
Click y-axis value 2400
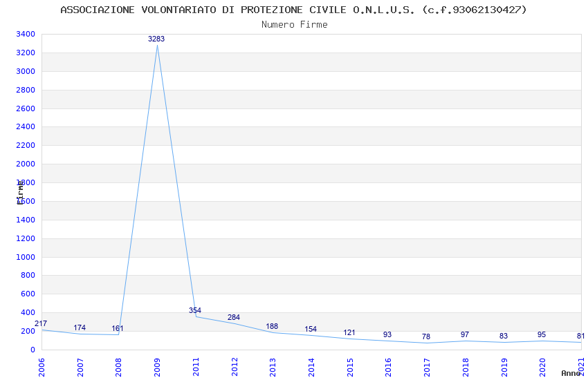point(26,126)
